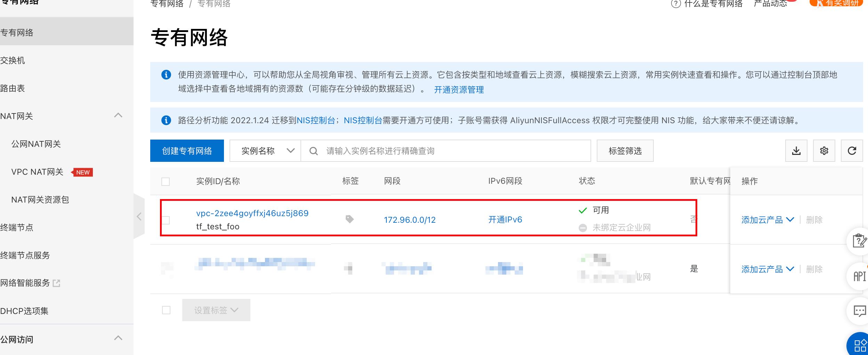Open the blue grid quick-menu icon

pyautogui.click(x=860, y=346)
